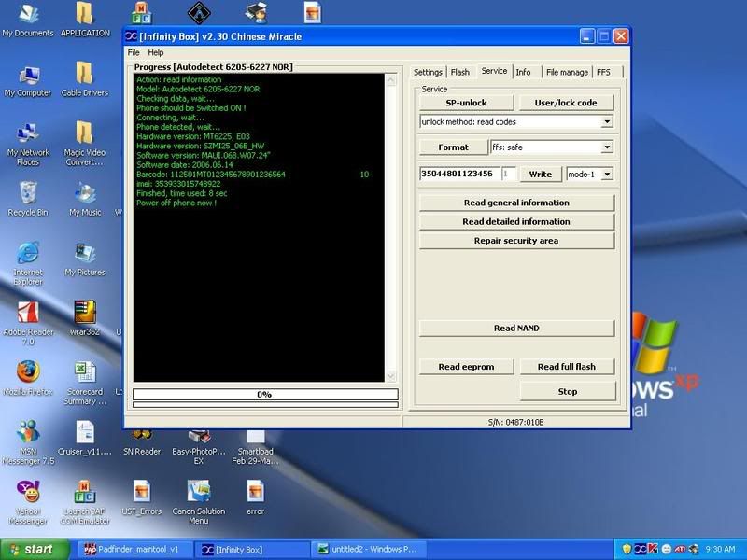
Task: Launch Mozilla Firefox from the desktop
Action: (28, 379)
